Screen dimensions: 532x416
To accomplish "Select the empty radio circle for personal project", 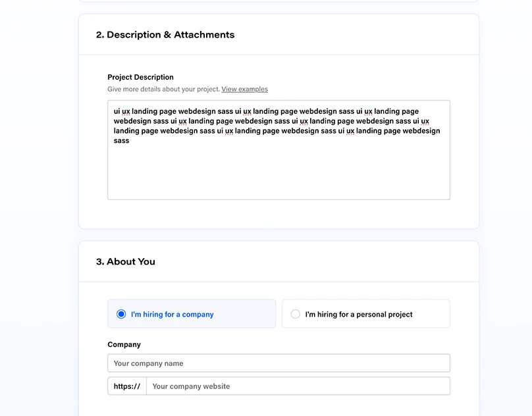I will point(295,314).
